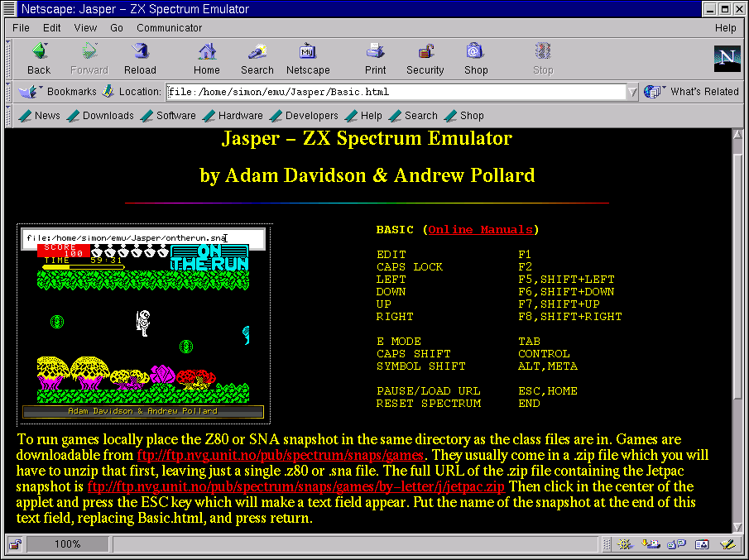Open Composer from the component bar
The height and width of the screenshot is (560, 749).
pyautogui.click(x=727, y=544)
